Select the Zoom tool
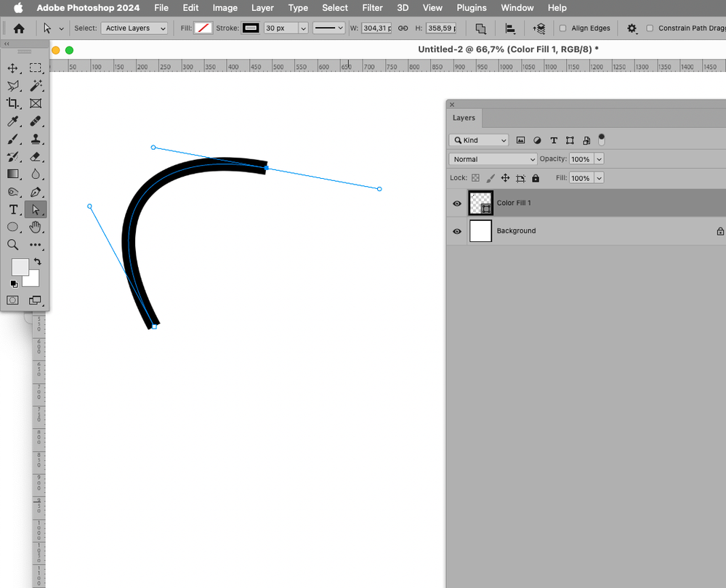726x588 pixels. click(13, 244)
